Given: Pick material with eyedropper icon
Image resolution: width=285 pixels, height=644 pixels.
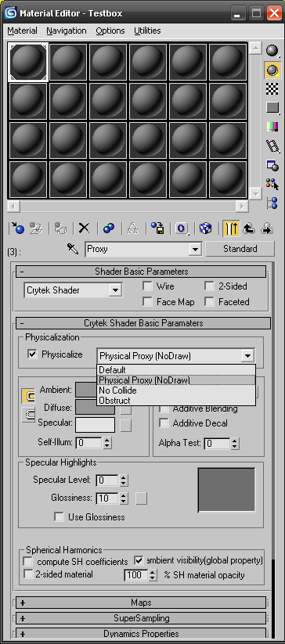Looking at the screenshot, I should 73,249.
